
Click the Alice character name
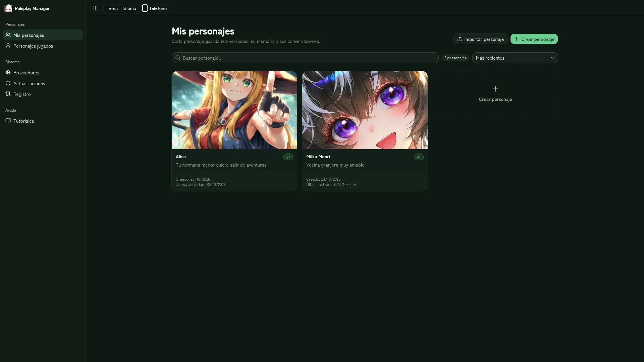(x=181, y=157)
